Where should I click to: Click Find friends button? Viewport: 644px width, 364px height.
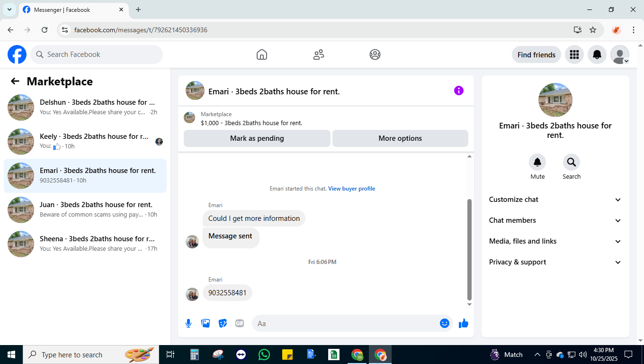537,55
